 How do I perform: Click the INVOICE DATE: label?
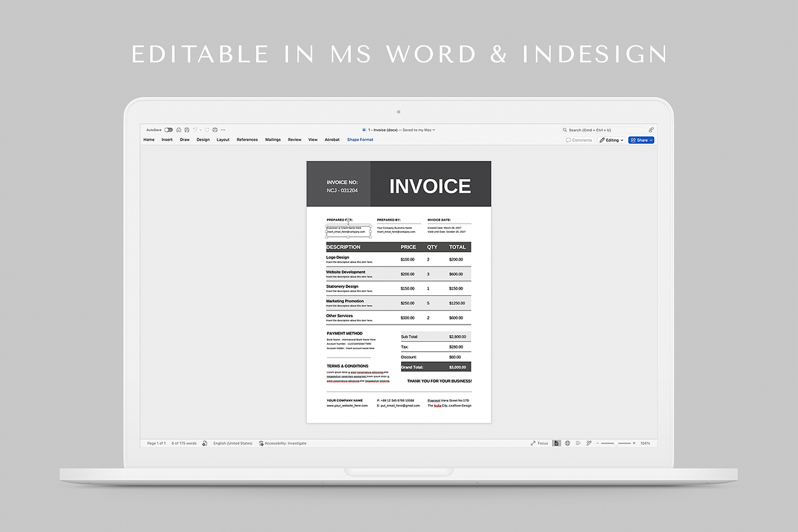click(x=439, y=219)
